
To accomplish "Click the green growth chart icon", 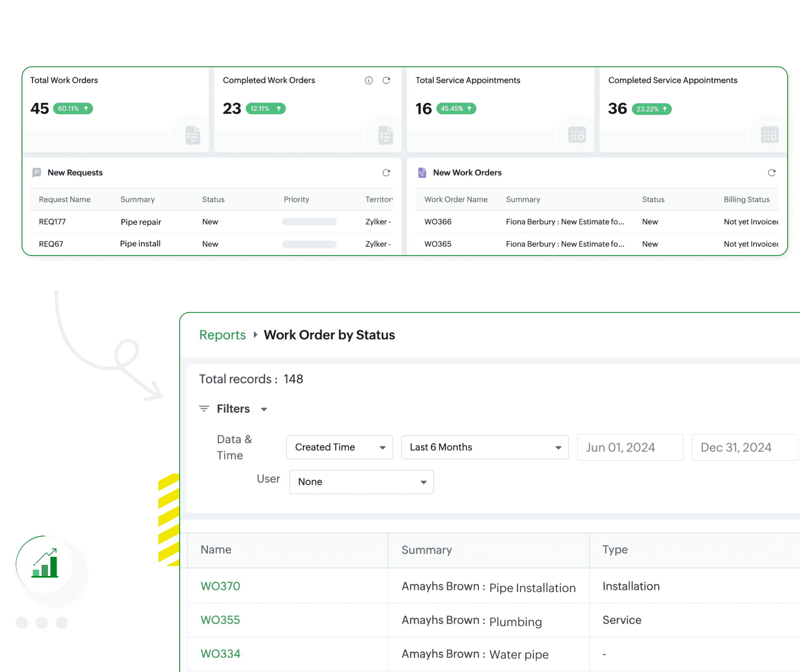I will 45,563.
